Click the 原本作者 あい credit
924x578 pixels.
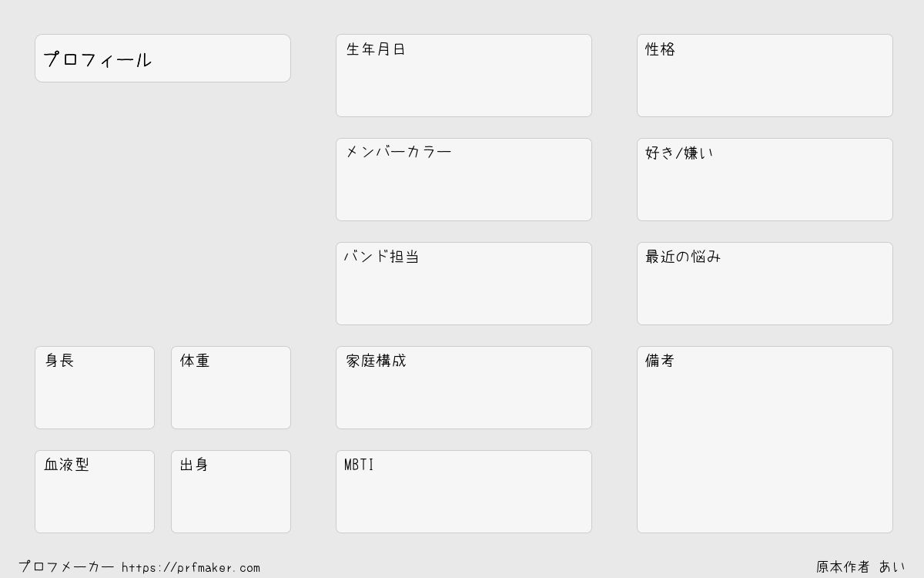[861, 567]
